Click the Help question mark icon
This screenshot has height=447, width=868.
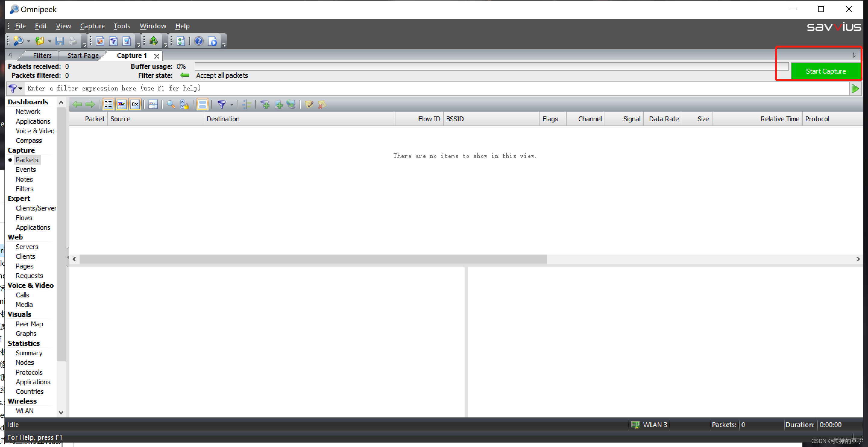pyautogui.click(x=199, y=41)
